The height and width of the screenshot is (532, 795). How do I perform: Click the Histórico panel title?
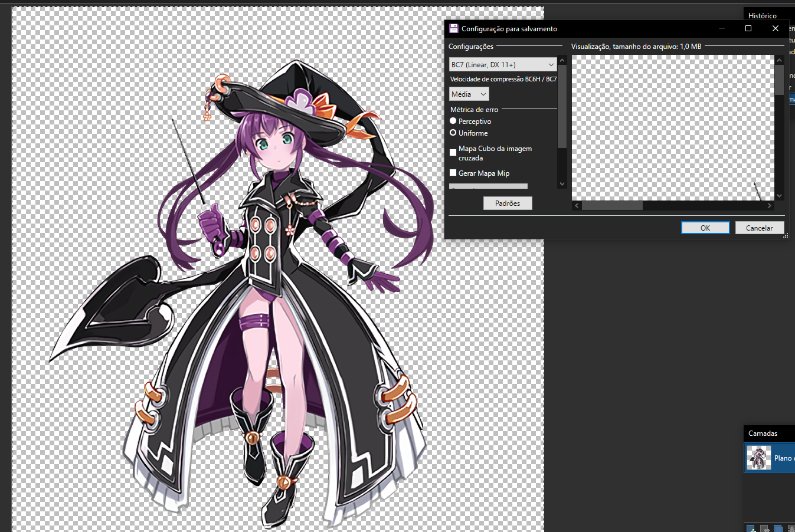click(763, 16)
